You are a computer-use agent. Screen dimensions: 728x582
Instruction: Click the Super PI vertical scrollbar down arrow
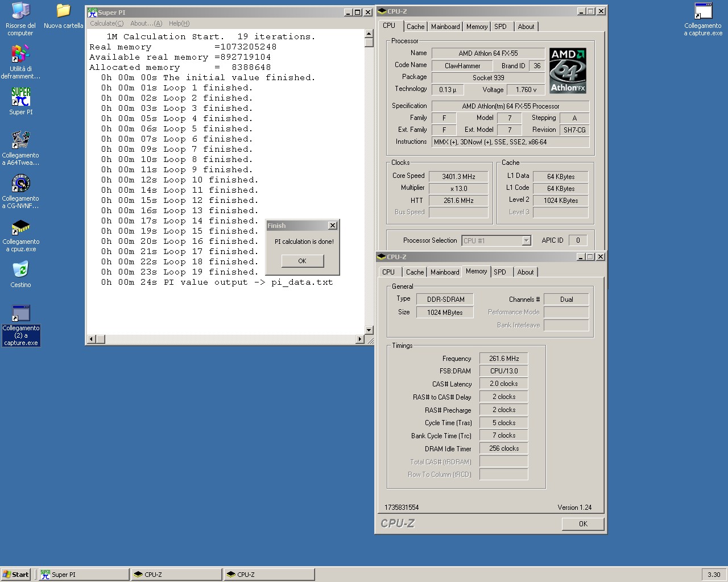(369, 330)
